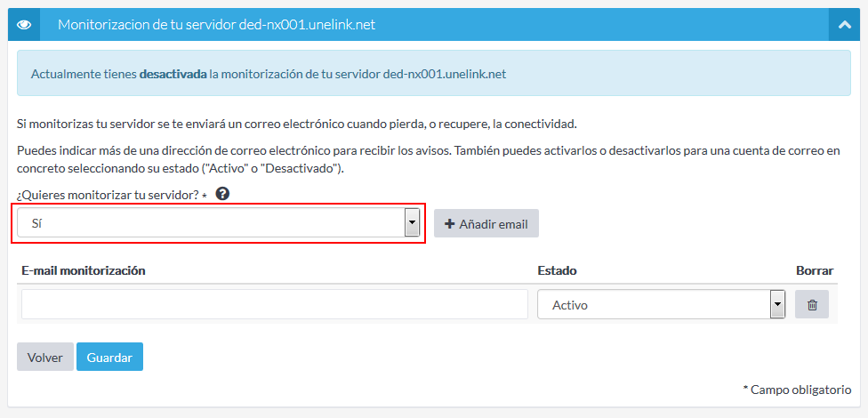Click the blue desactivada status banner
The image size is (868, 418).
click(x=434, y=74)
